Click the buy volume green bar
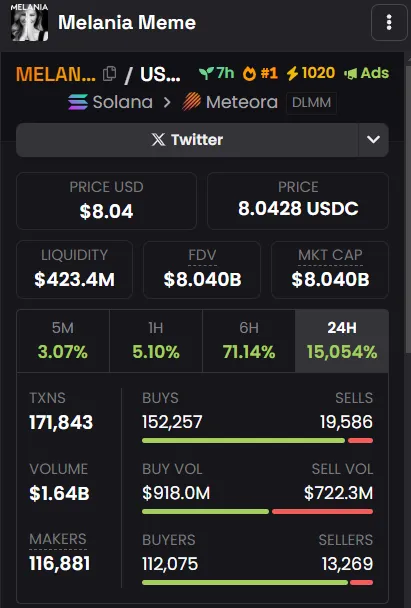 pyautogui.click(x=206, y=511)
